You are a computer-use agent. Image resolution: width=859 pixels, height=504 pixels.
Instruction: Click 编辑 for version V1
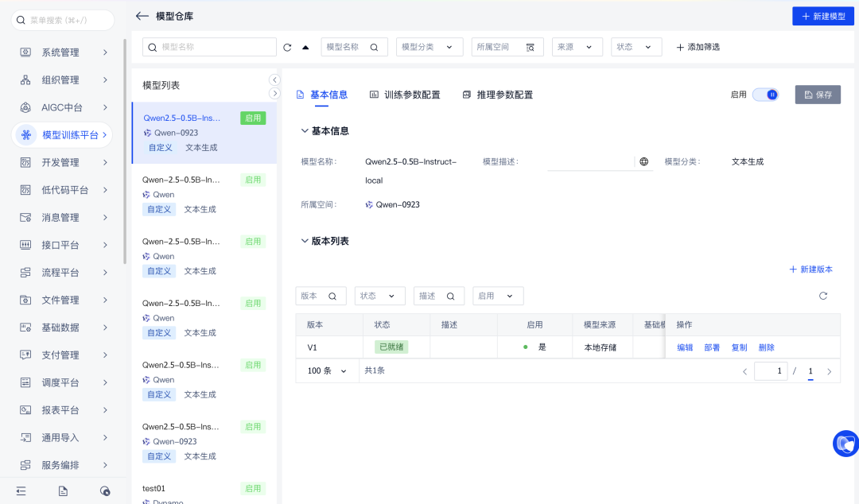(685, 347)
